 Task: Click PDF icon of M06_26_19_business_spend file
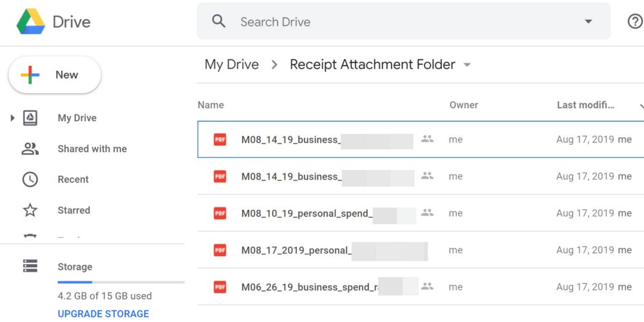point(220,287)
